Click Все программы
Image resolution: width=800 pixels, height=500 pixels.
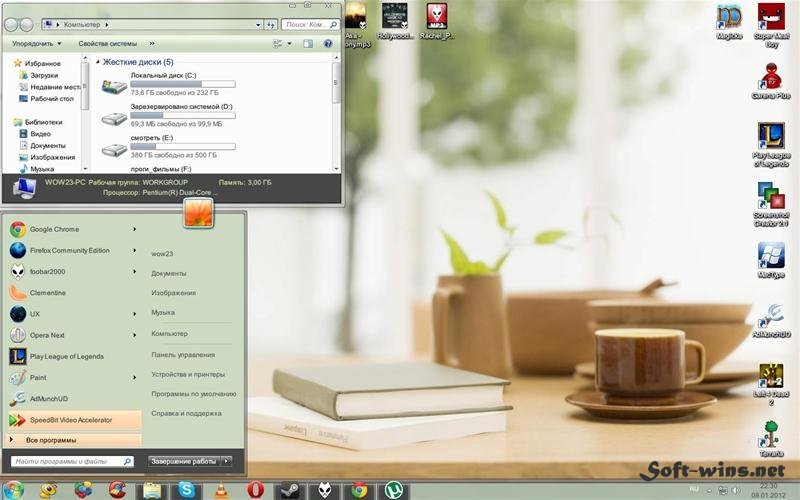pos(74,440)
